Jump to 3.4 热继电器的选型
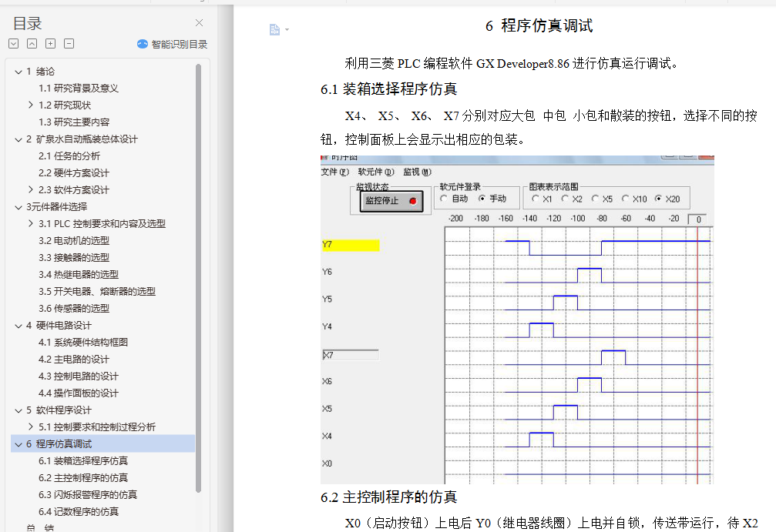 tap(79, 274)
